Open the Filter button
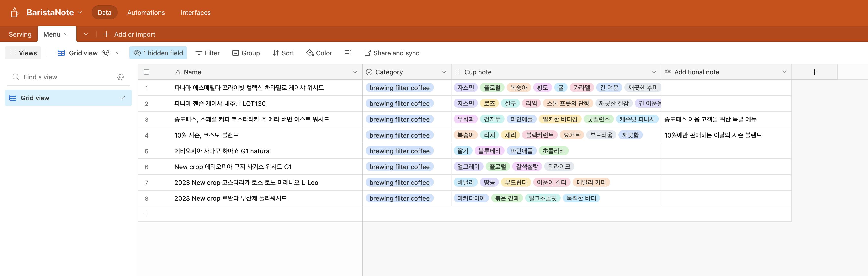868x276 pixels. [207, 53]
